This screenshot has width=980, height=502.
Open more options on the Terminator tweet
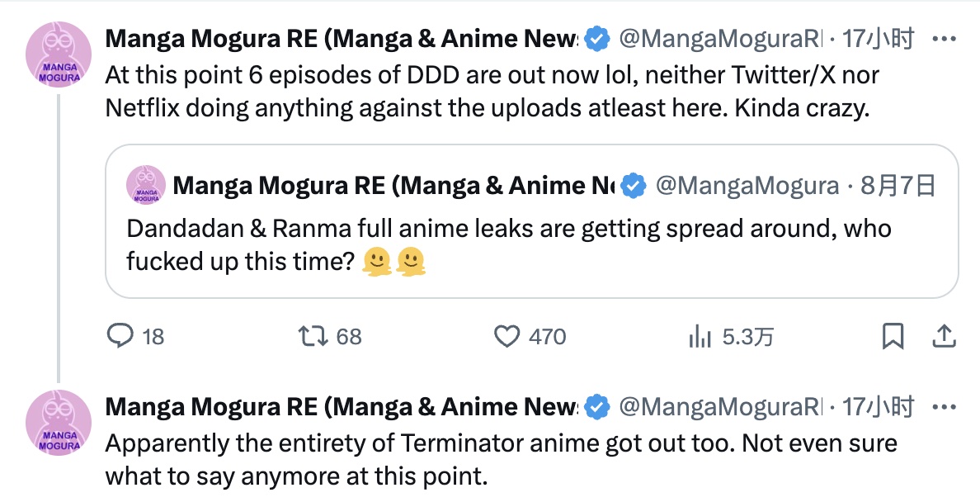(x=944, y=407)
